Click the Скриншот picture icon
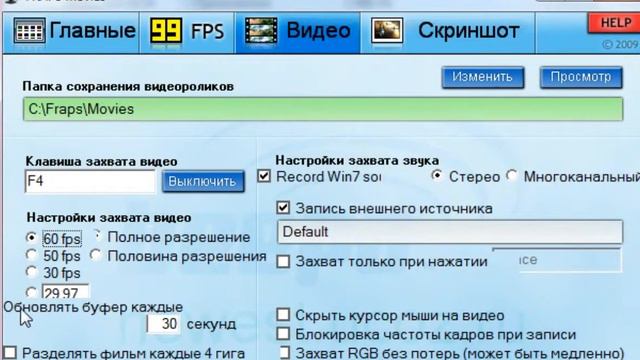This screenshot has height=360, width=640. (387, 31)
